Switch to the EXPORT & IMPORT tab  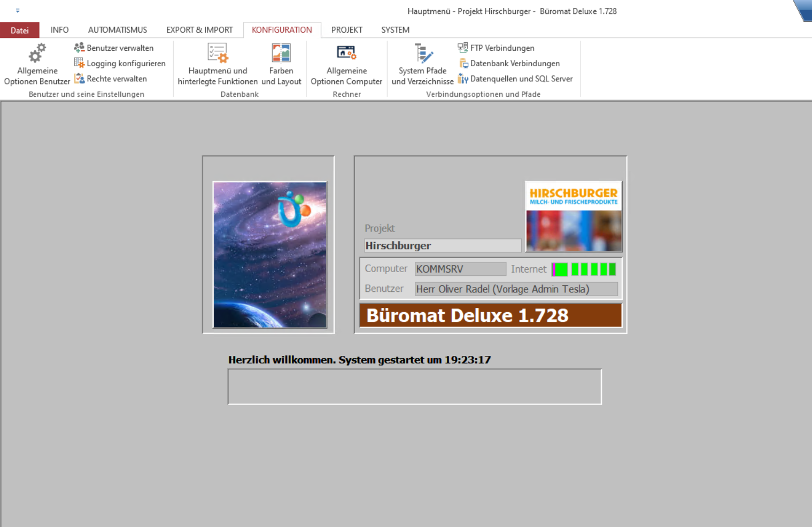(199, 30)
